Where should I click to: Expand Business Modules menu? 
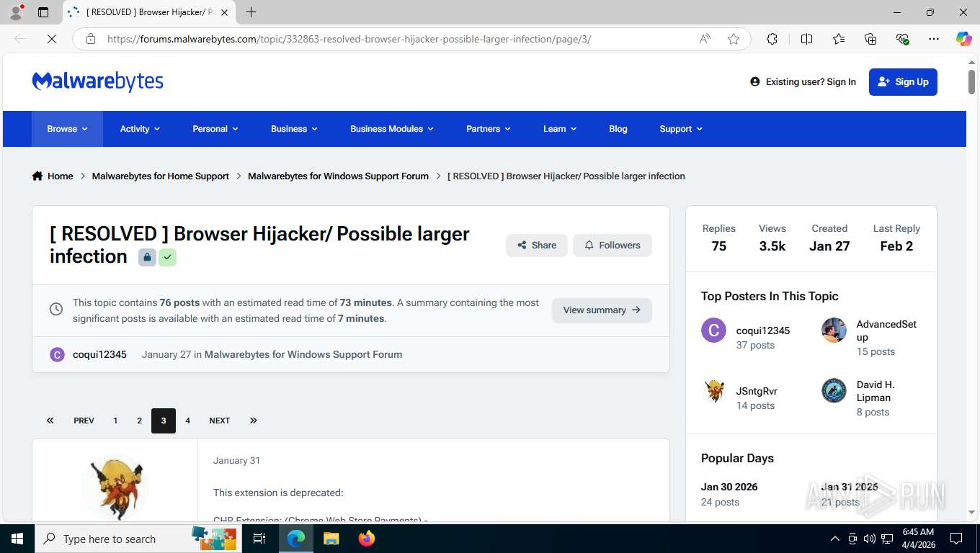pyautogui.click(x=392, y=129)
